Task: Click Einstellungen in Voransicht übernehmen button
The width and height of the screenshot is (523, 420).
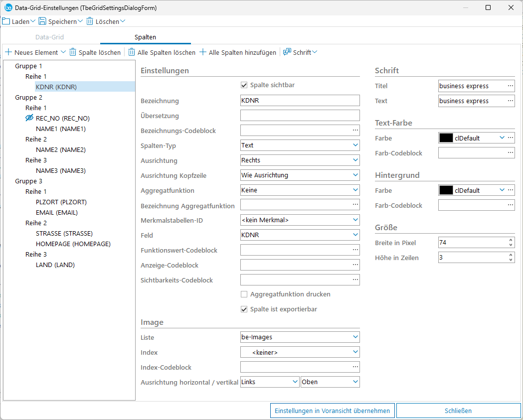Action: point(333,411)
